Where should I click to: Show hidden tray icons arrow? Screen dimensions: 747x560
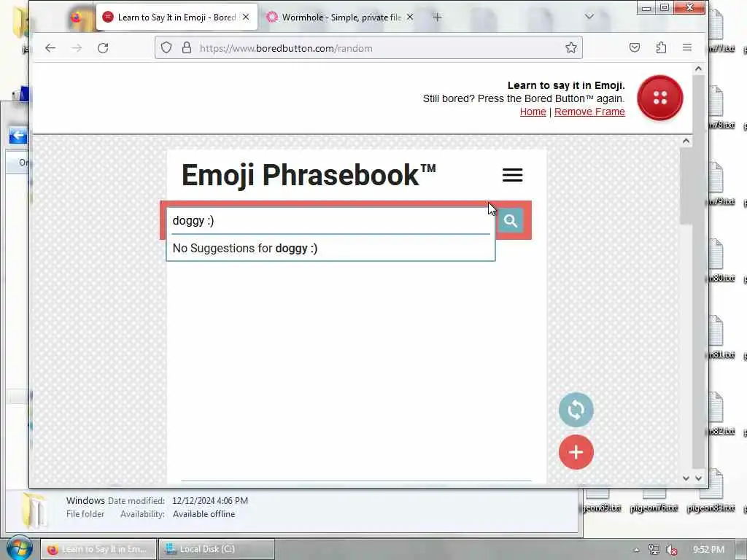[x=636, y=550]
